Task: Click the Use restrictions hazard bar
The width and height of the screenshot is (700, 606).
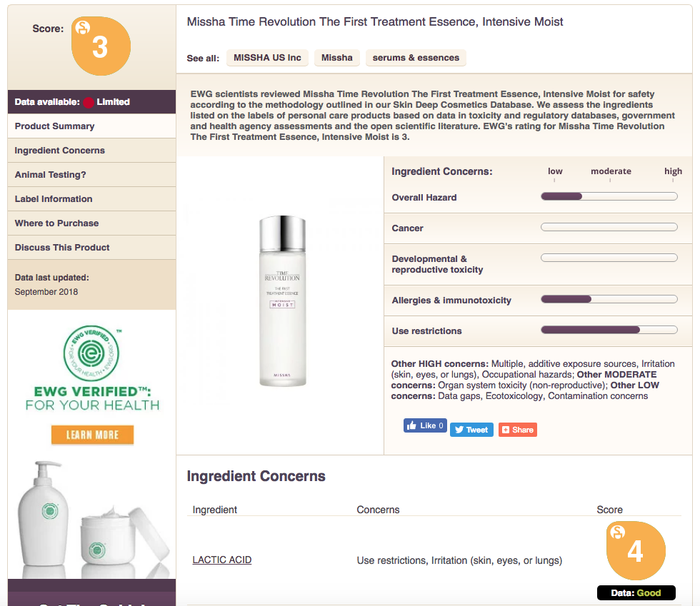Action: 609,330
